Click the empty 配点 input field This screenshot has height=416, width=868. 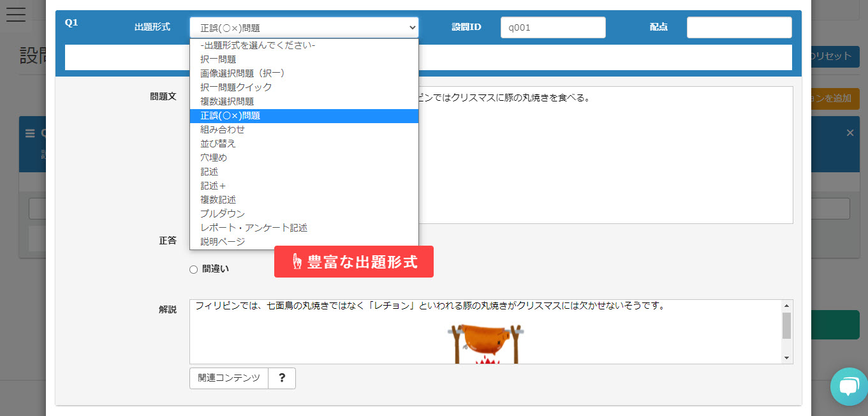[x=739, y=27]
